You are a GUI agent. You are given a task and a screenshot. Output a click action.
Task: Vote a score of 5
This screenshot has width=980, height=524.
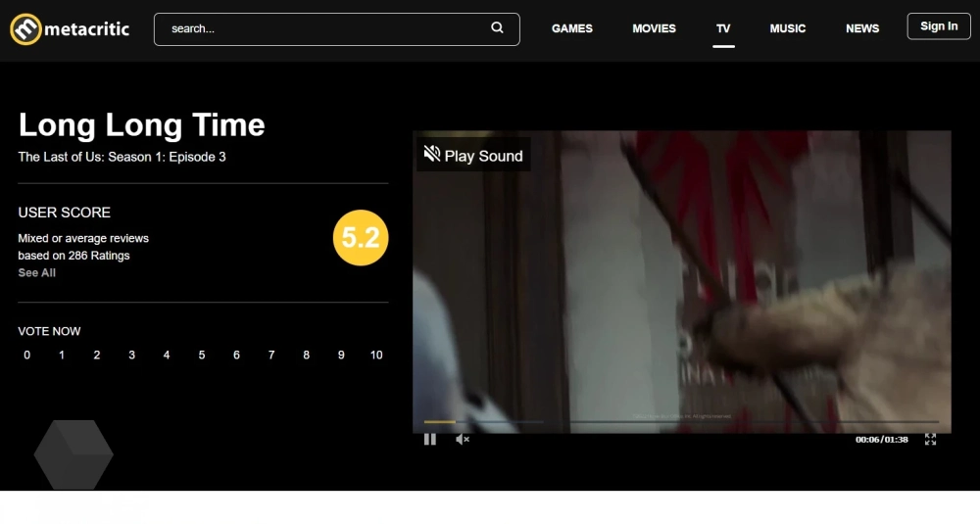pos(201,355)
